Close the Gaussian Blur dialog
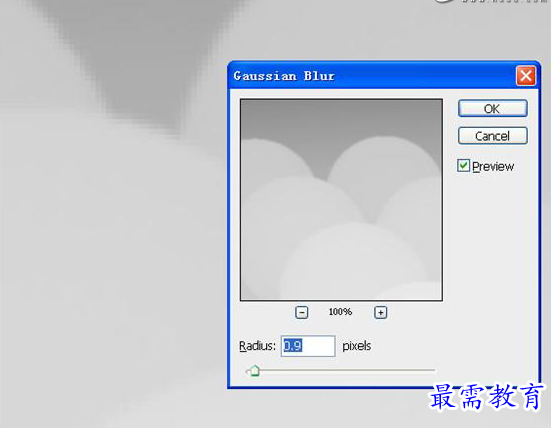The width and height of the screenshot is (552, 428). point(526,76)
